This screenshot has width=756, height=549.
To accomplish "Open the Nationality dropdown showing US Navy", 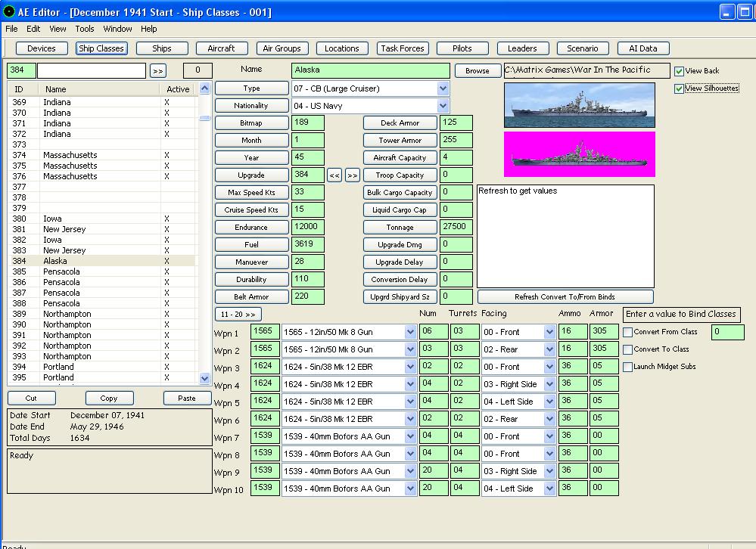I will click(x=443, y=106).
